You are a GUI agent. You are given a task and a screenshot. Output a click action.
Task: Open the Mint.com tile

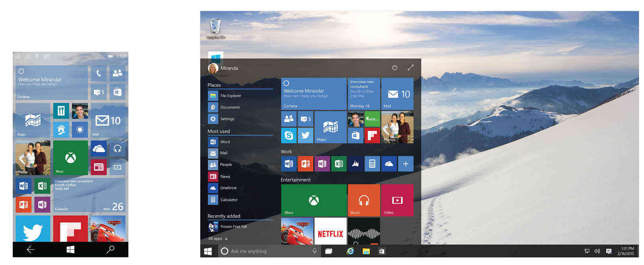pyautogui.click(x=372, y=119)
